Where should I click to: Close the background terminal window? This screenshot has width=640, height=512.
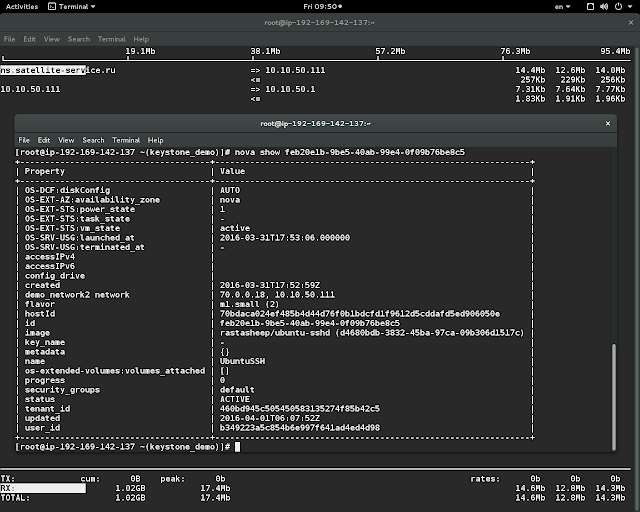631,23
